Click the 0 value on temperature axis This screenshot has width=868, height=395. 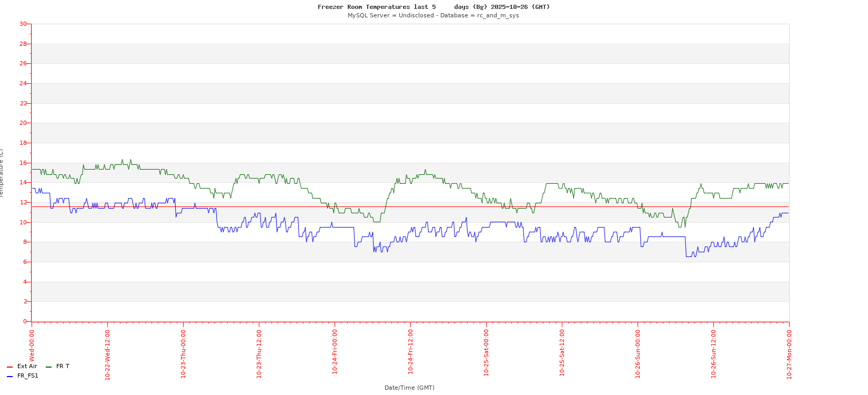[25, 321]
